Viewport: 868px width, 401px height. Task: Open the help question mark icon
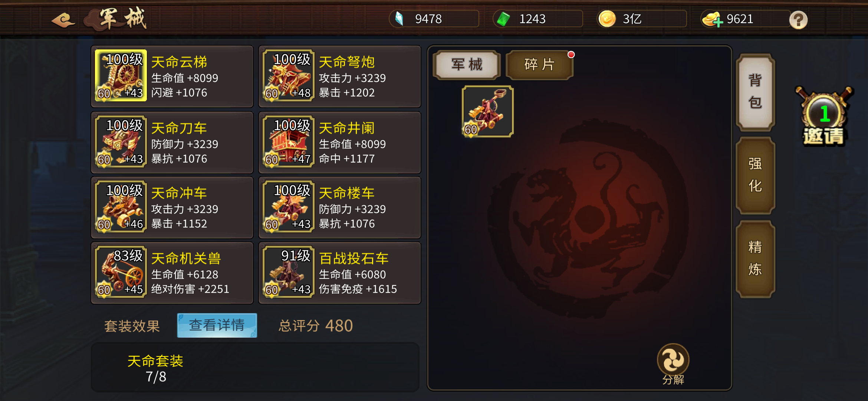[798, 20]
